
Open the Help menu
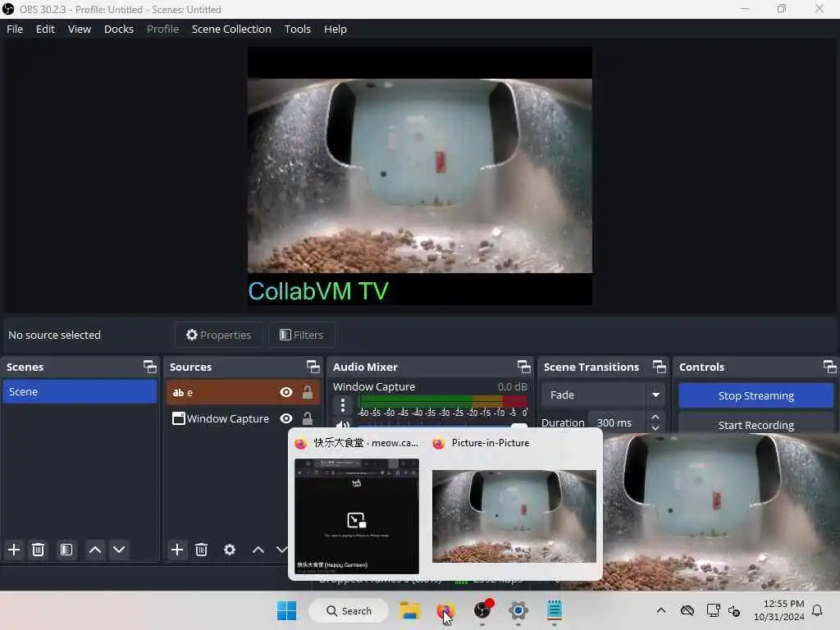[x=336, y=29]
